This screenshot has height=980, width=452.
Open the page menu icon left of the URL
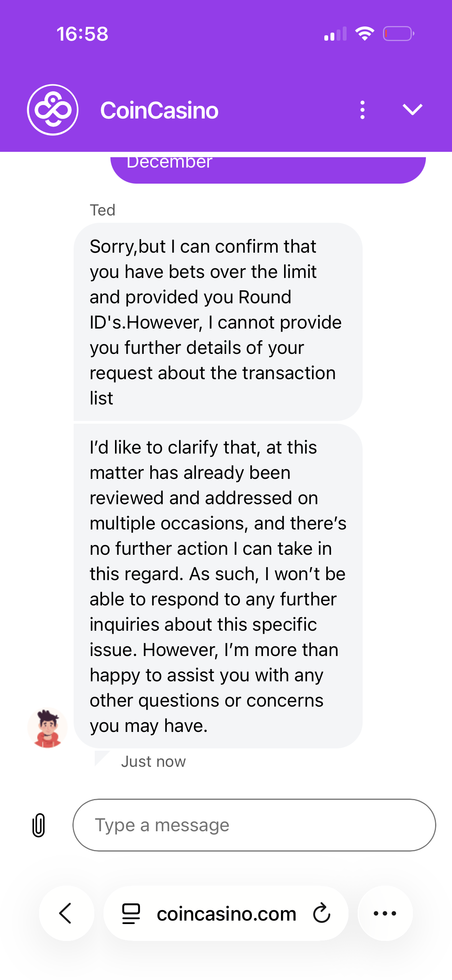tap(131, 913)
